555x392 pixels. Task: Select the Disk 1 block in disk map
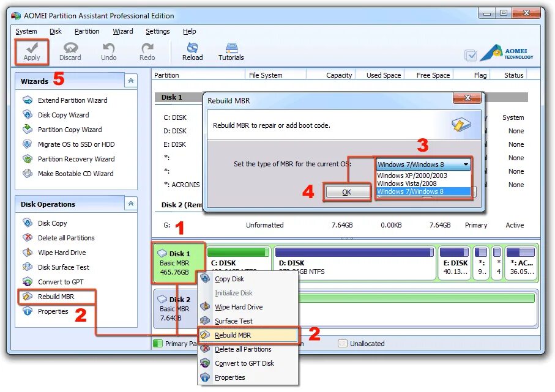click(x=179, y=263)
